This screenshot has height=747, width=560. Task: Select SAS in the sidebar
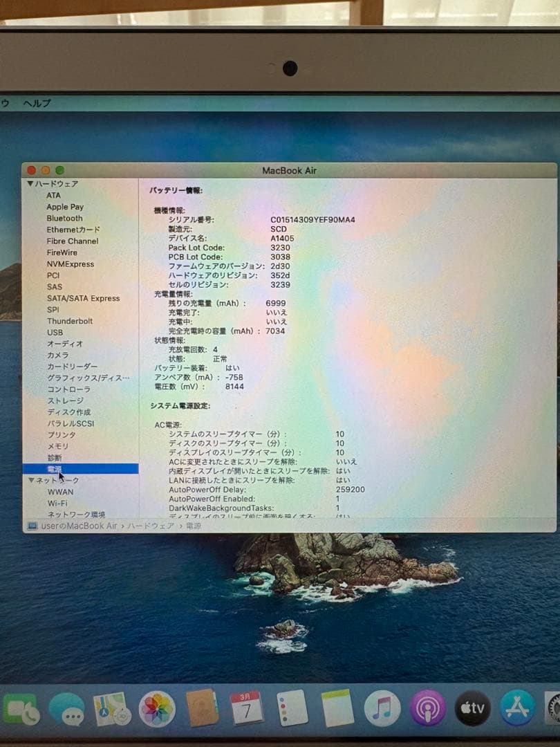tap(55, 287)
